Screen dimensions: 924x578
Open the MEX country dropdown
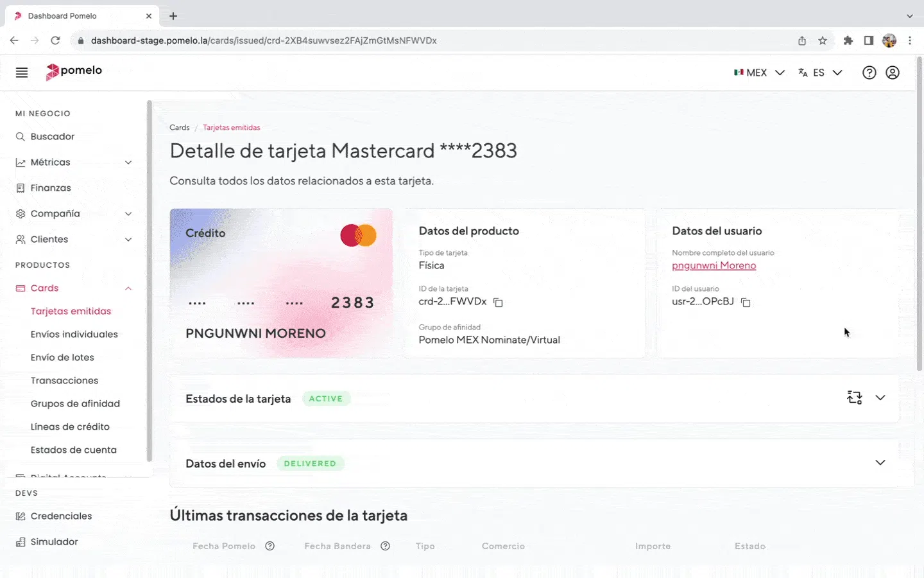click(x=759, y=73)
